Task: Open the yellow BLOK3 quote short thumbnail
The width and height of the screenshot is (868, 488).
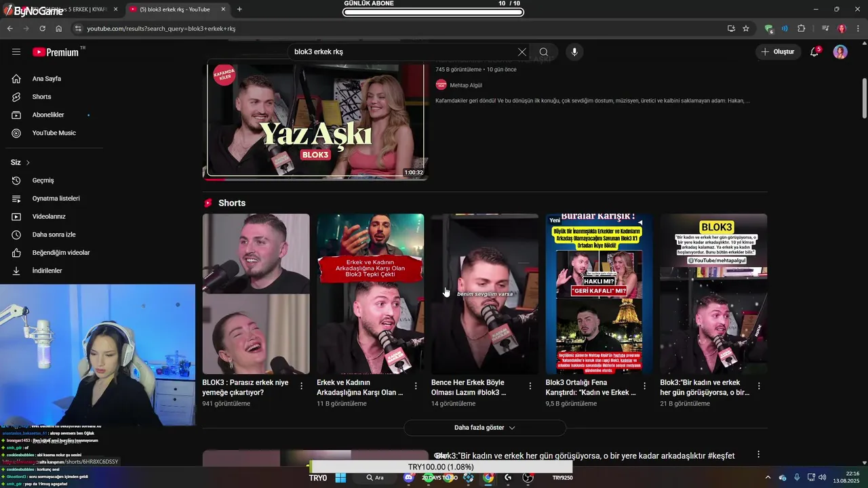Action: 713,294
